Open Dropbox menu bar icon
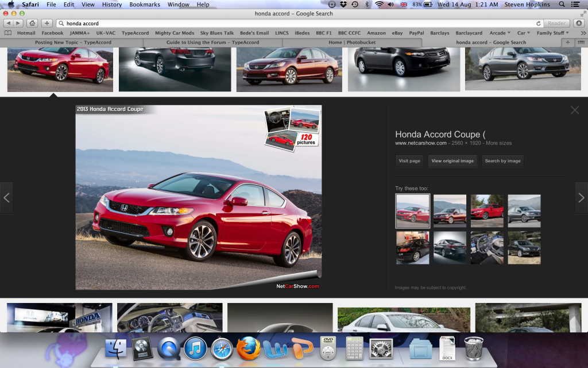Screen dimensions: 588x368 343,5
